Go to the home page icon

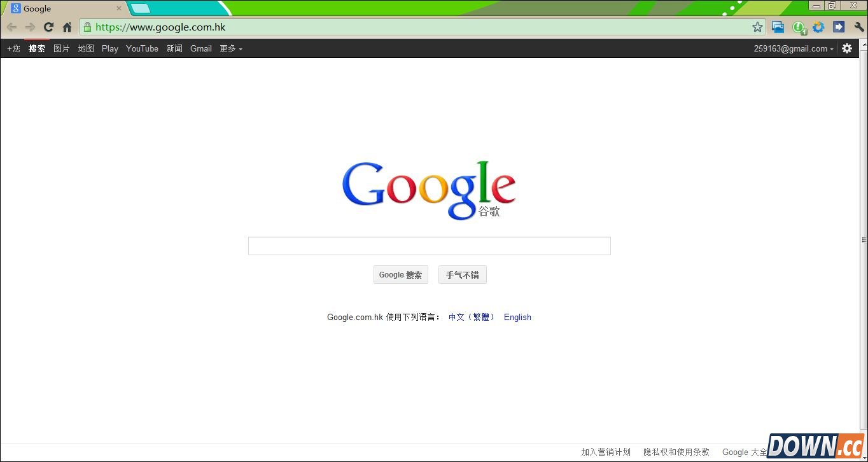(67, 27)
